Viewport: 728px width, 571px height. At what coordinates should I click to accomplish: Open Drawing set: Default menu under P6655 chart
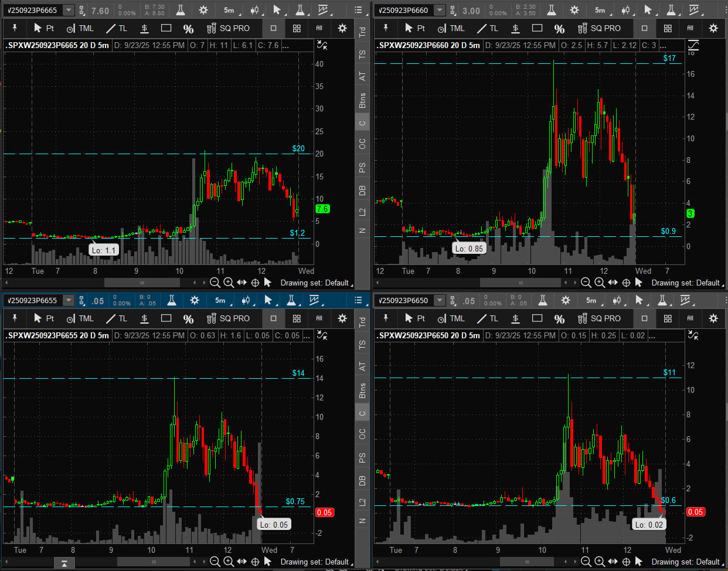(x=315, y=562)
